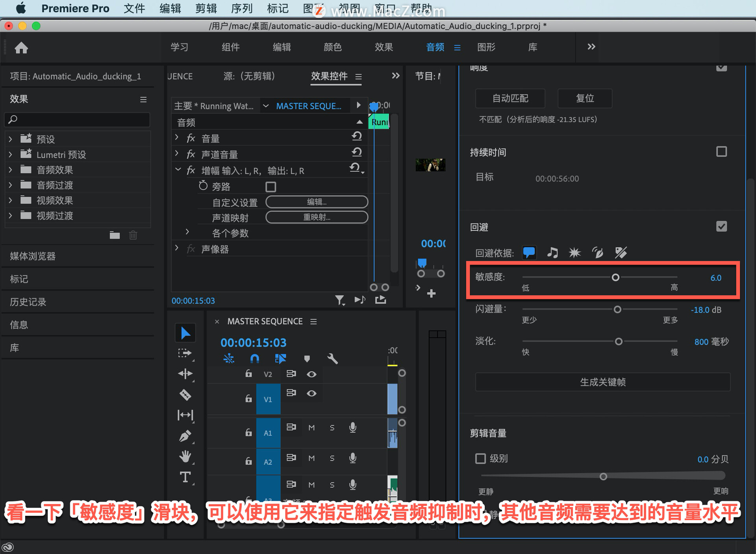This screenshot has height=554, width=756.
Task: Open clip dropdown next to Running Wat
Action: [x=266, y=106]
